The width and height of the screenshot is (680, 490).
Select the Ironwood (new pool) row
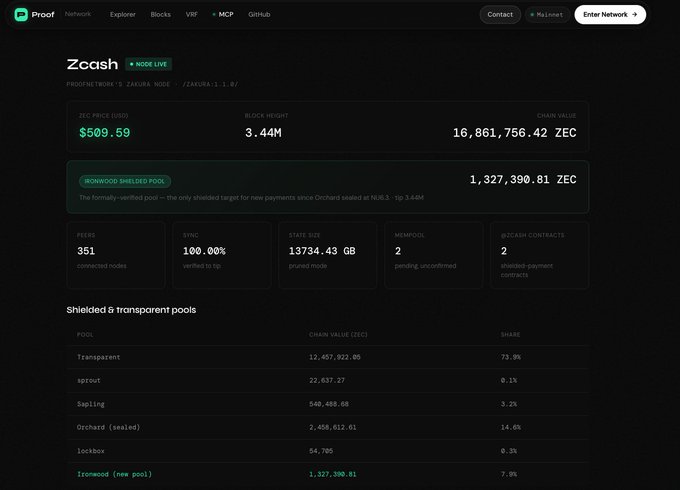point(327,474)
